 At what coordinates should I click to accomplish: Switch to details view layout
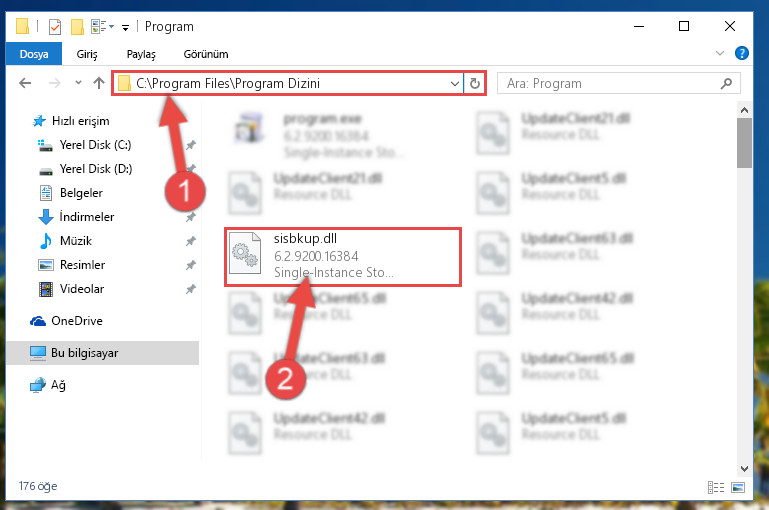(x=716, y=487)
